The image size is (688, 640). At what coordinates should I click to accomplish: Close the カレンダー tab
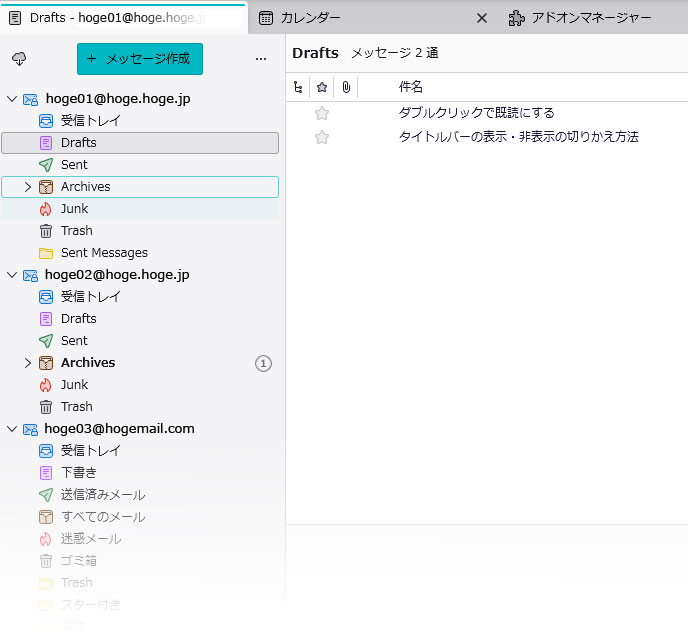(482, 18)
